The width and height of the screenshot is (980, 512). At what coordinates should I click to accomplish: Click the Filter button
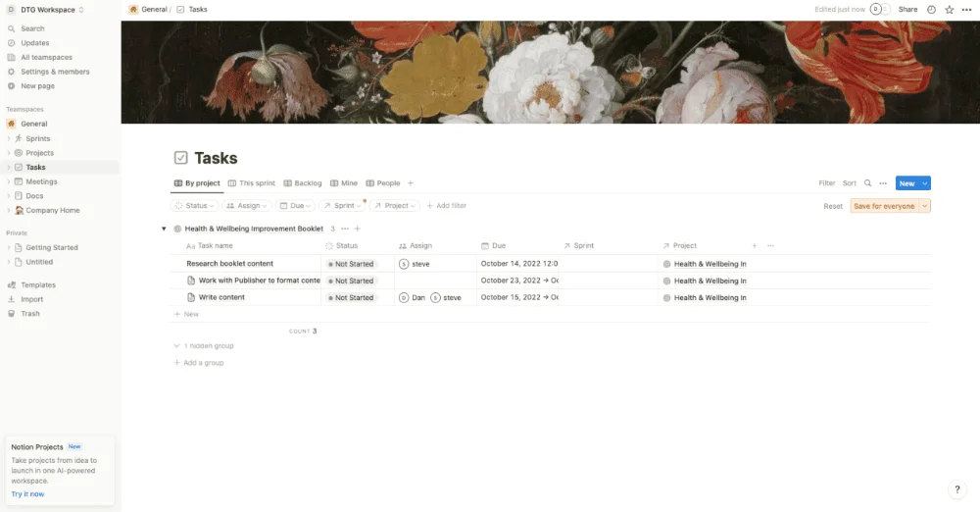click(827, 183)
